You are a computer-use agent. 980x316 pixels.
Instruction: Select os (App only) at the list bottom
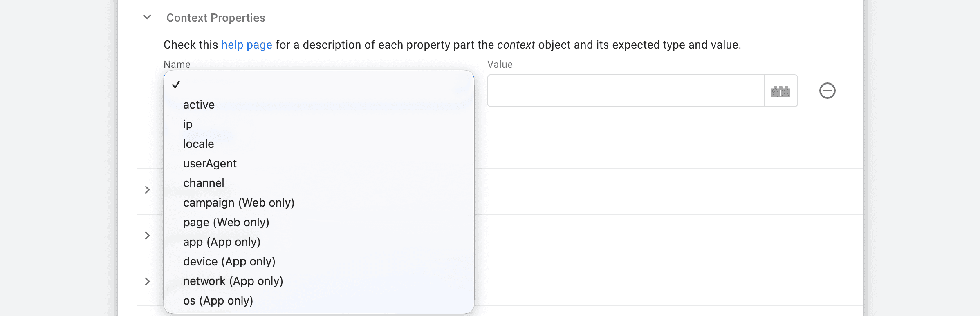click(x=218, y=301)
